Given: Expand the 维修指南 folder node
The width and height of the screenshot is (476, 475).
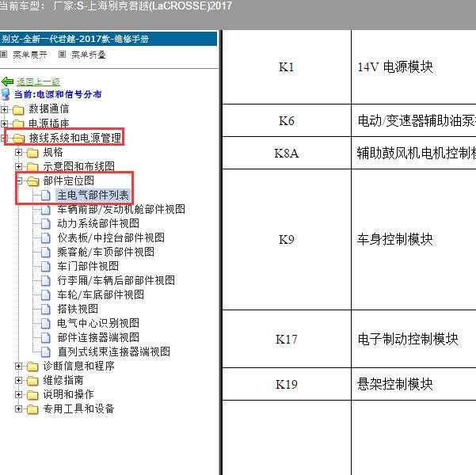Looking at the screenshot, I should (x=18, y=381).
